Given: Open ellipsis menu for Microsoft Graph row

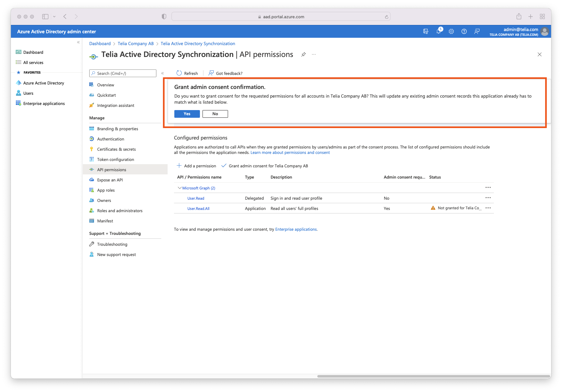Looking at the screenshot, I should click(488, 188).
